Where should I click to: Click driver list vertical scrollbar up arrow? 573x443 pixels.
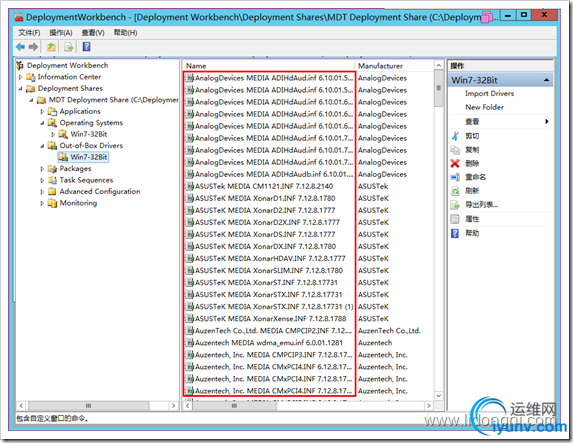pyautogui.click(x=439, y=65)
